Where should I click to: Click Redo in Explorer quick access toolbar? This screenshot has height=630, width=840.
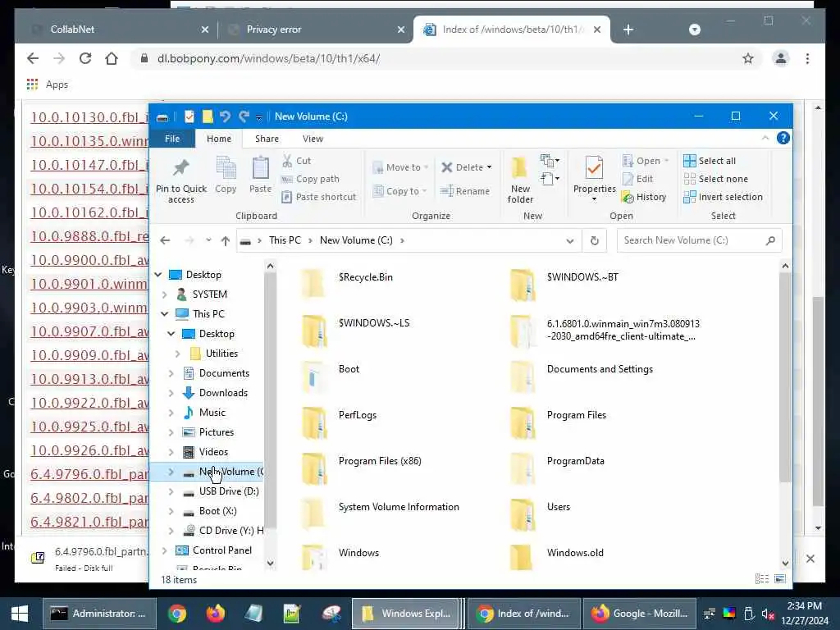pos(244,116)
